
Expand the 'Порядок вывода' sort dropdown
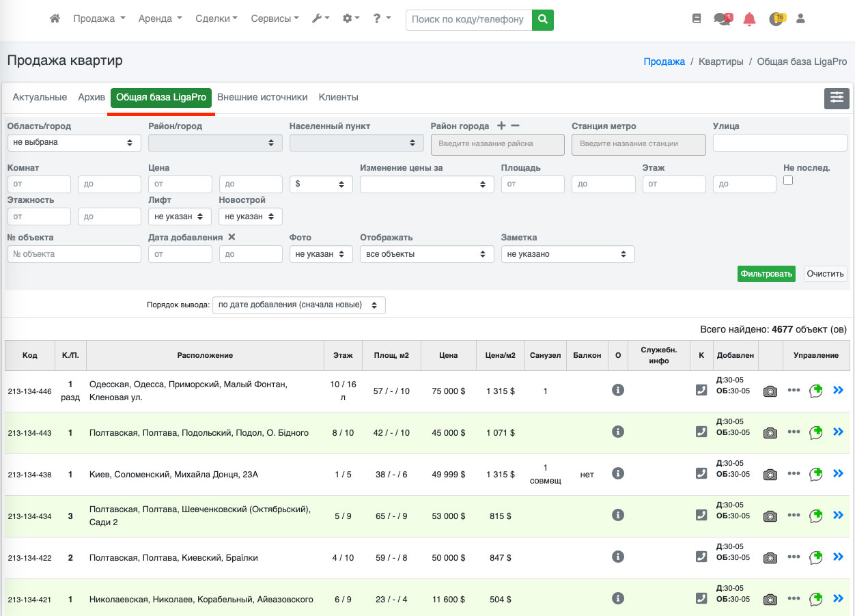pyautogui.click(x=298, y=305)
